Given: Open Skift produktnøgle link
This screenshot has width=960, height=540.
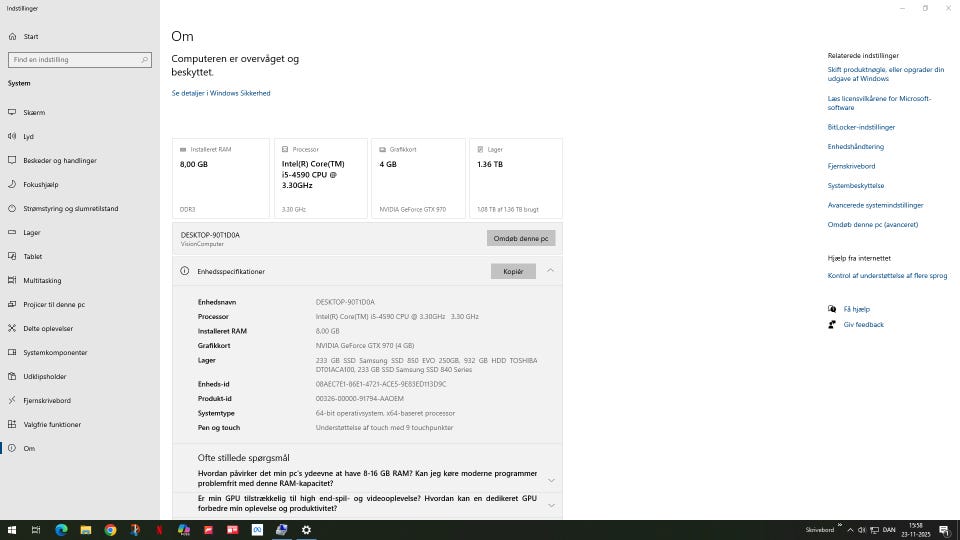Looking at the screenshot, I should pos(886,74).
